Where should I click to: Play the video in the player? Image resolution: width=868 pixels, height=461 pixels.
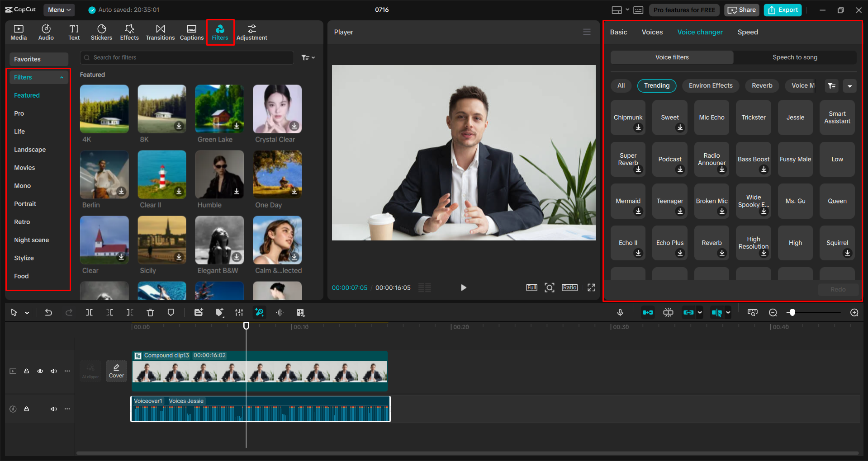point(463,287)
